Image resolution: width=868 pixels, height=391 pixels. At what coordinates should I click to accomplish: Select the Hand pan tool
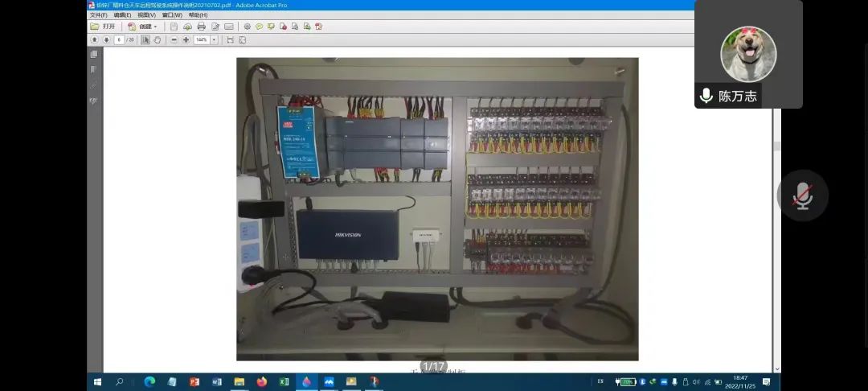pyautogui.click(x=158, y=39)
